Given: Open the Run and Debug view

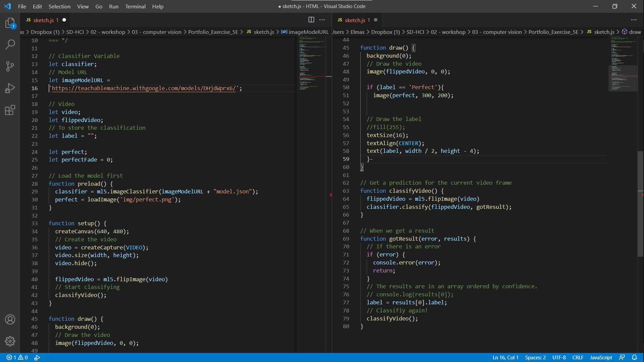Looking at the screenshot, I should [10, 88].
